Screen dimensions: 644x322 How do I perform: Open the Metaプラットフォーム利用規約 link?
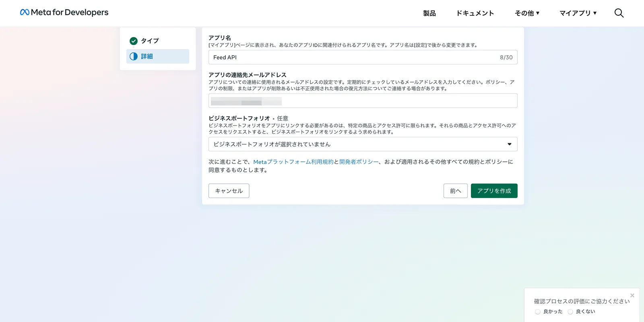coord(293,162)
